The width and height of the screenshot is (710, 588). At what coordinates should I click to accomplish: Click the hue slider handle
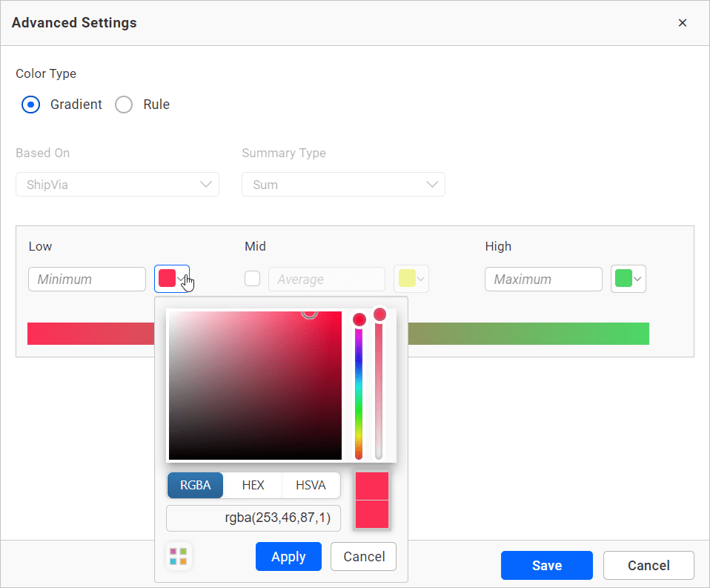click(x=359, y=320)
